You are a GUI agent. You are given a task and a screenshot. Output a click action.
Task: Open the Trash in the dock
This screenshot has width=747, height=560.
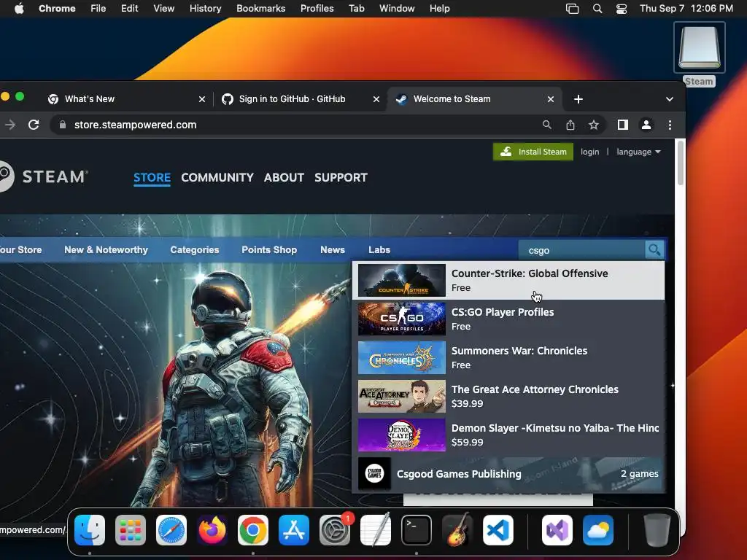coord(657,530)
